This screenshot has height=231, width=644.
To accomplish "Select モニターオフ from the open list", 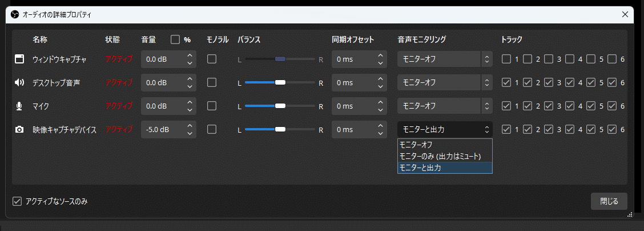I will (445, 145).
